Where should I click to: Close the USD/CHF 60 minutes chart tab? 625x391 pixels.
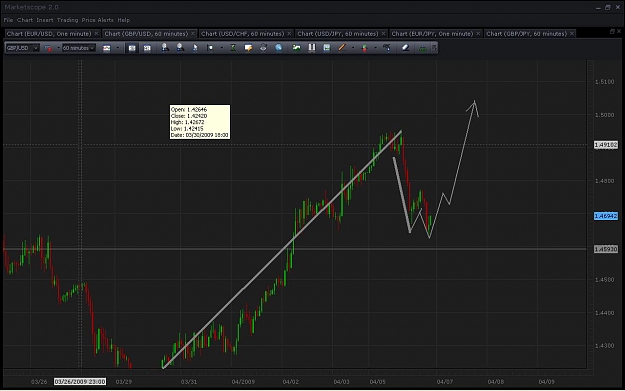[x=289, y=33]
